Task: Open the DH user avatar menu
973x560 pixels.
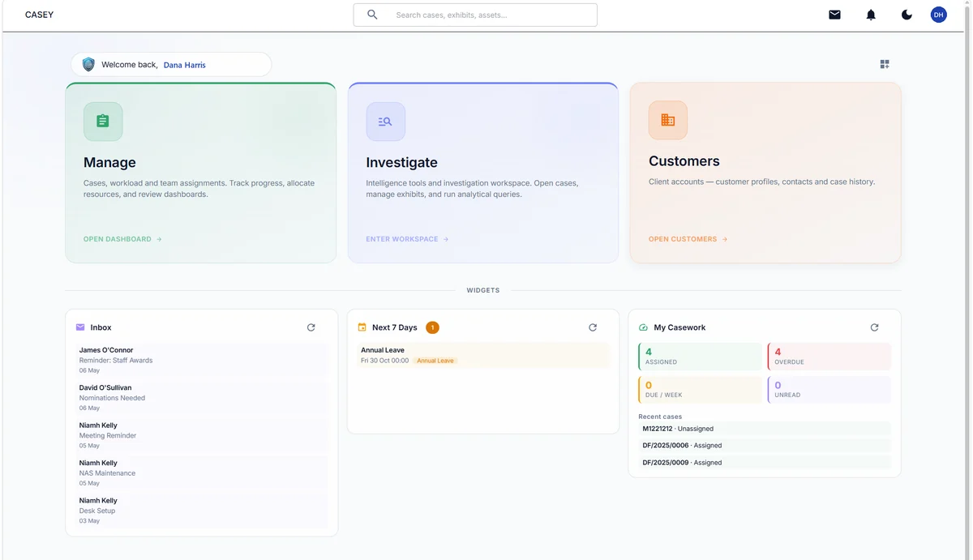Action: click(938, 15)
